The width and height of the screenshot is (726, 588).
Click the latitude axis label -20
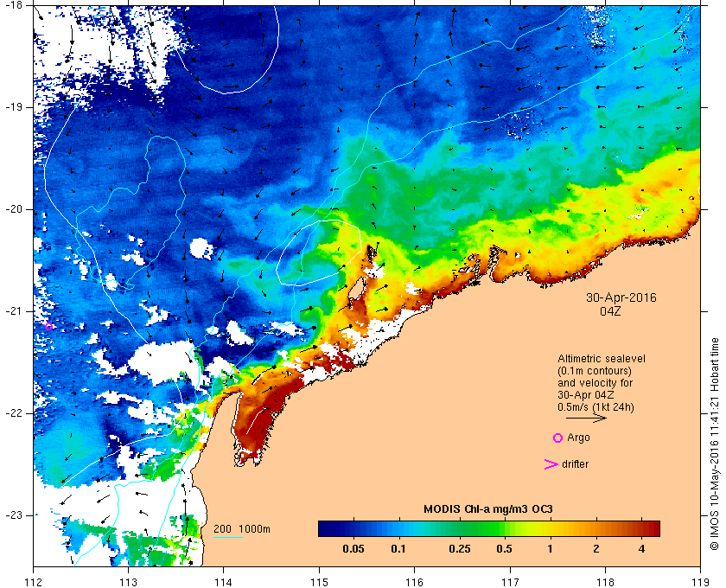pos(12,209)
